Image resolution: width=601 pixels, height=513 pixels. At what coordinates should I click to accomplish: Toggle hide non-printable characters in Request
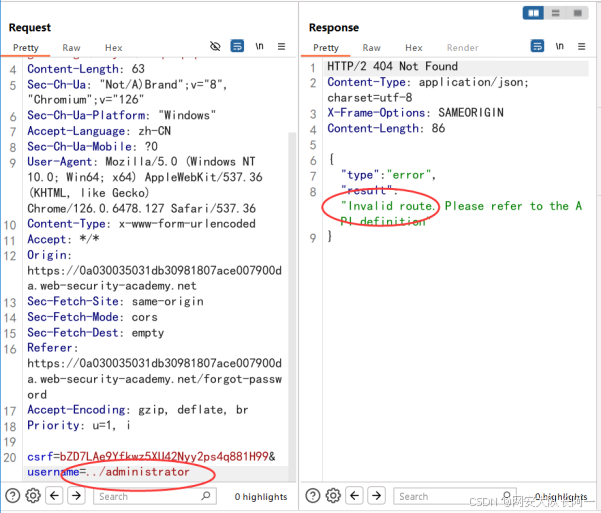[x=215, y=47]
